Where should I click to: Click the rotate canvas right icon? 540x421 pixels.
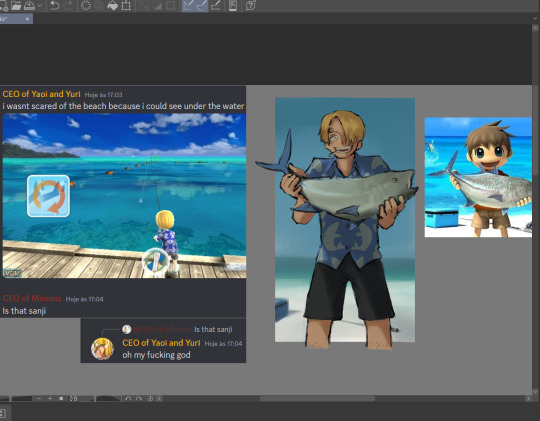139,399
